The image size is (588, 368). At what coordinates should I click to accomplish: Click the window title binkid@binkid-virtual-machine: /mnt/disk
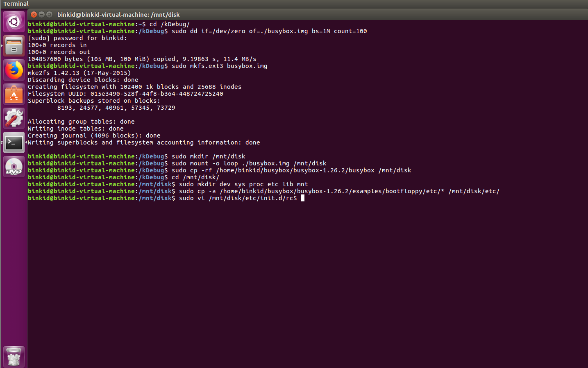click(x=118, y=15)
